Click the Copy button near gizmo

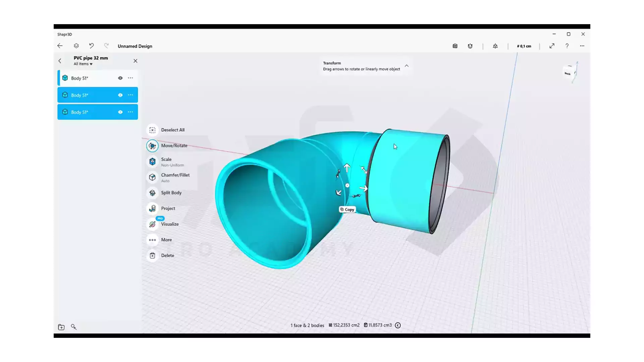click(347, 209)
